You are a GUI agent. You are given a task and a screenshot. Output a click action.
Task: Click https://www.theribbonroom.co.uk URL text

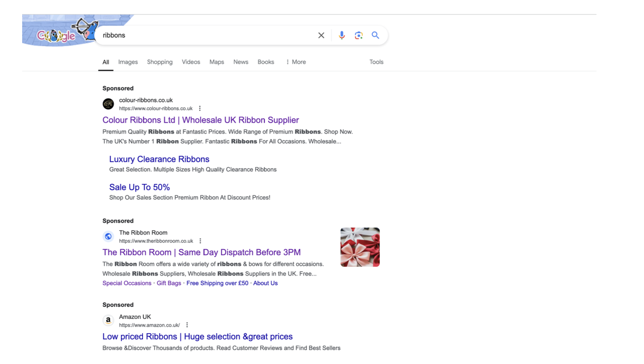pyautogui.click(x=156, y=241)
